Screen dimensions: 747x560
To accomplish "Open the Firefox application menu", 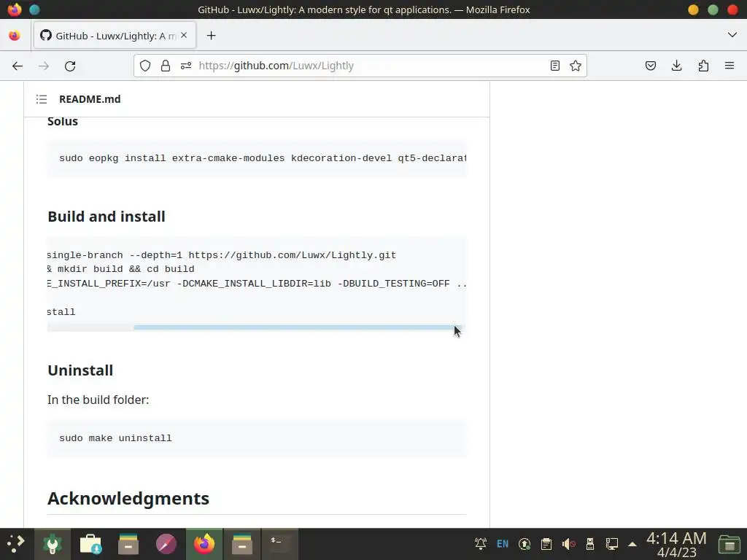I will click(729, 66).
